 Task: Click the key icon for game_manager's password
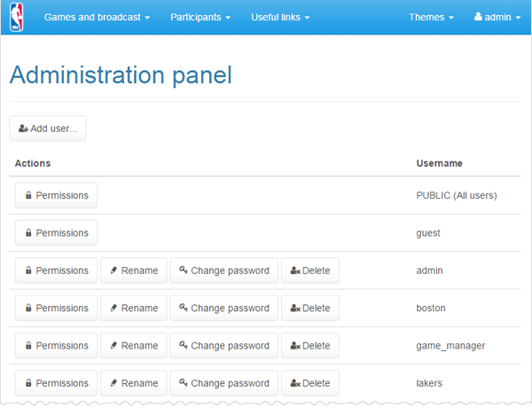pyautogui.click(x=184, y=346)
